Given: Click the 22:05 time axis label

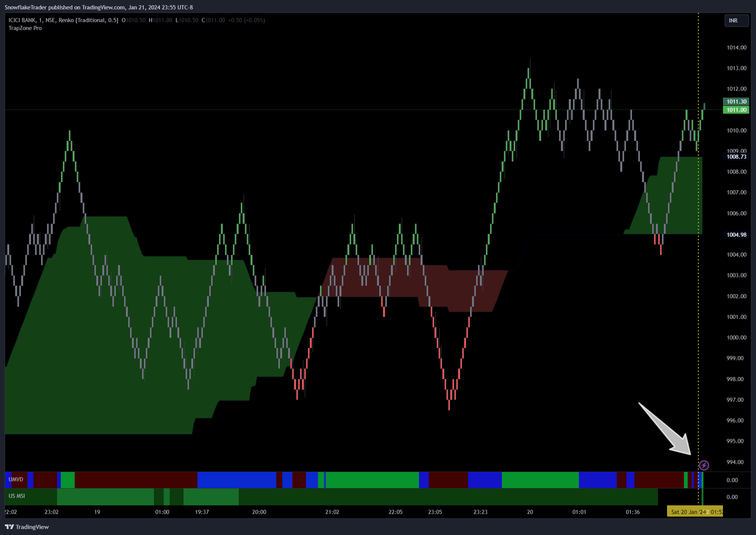Looking at the screenshot, I should coord(395,512).
